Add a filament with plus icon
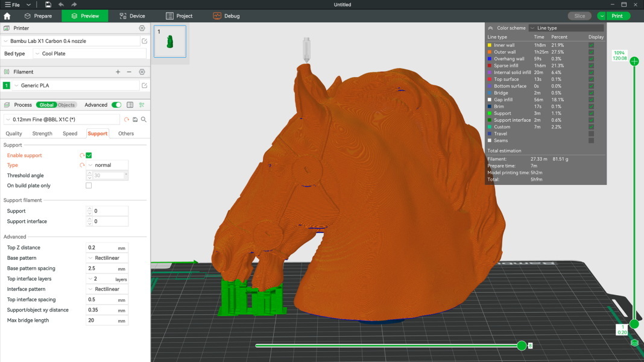 (118, 72)
